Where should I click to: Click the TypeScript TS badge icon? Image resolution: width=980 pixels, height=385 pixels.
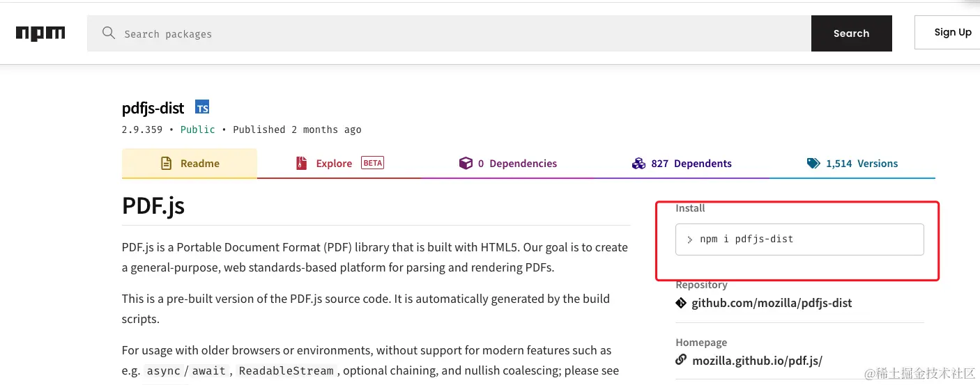point(202,108)
